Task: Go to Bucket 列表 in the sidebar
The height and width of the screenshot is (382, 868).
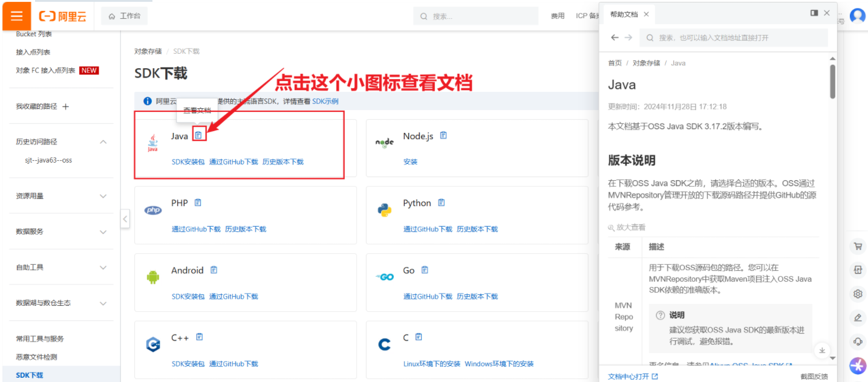Action: (34, 34)
